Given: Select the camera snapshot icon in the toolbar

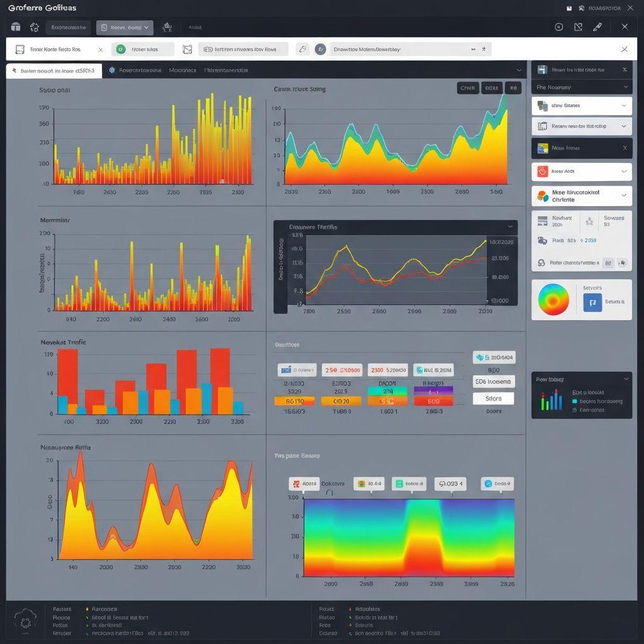Looking at the screenshot, I should [167, 27].
